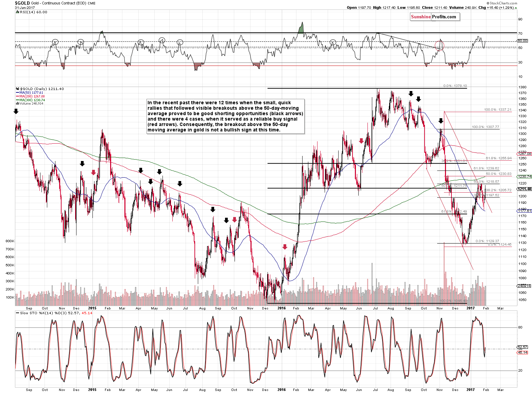Click 'Gold - Continuous Contract (EOD) CME' label

point(64,3)
